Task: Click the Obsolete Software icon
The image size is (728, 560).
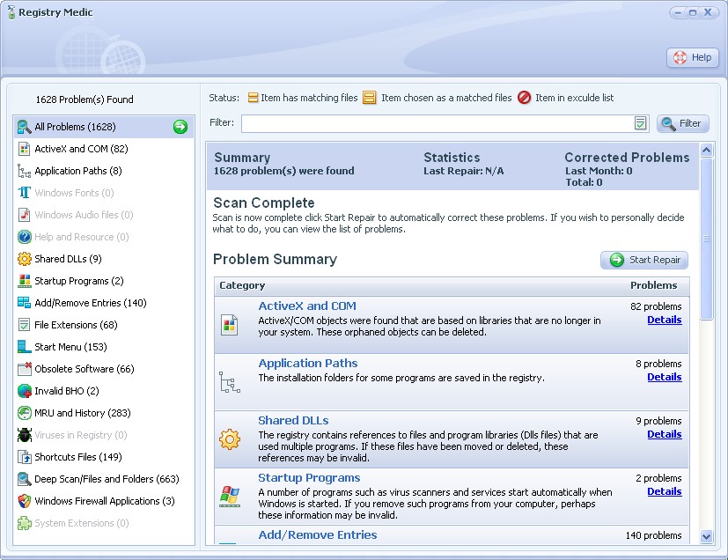Action: (24, 369)
